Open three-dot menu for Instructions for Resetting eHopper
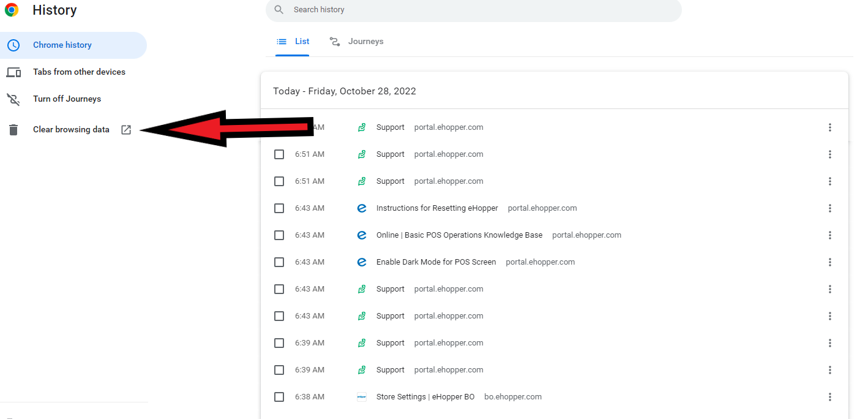This screenshot has height=419, width=868. [830, 208]
